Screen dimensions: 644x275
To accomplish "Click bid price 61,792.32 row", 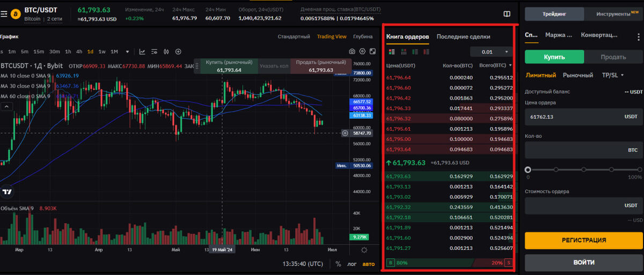I will point(450,207).
